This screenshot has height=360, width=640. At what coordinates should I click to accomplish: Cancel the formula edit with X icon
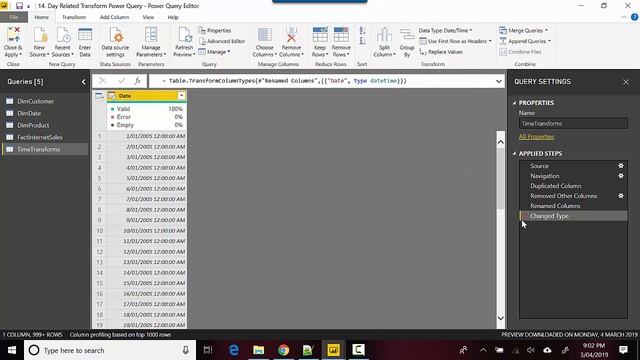coord(102,81)
